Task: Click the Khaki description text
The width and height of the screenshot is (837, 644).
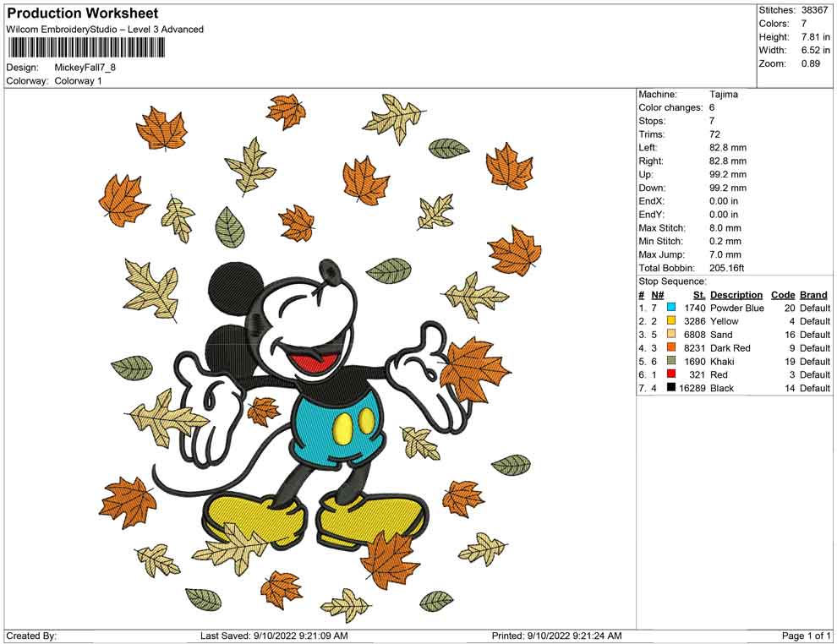Action: coord(722,361)
